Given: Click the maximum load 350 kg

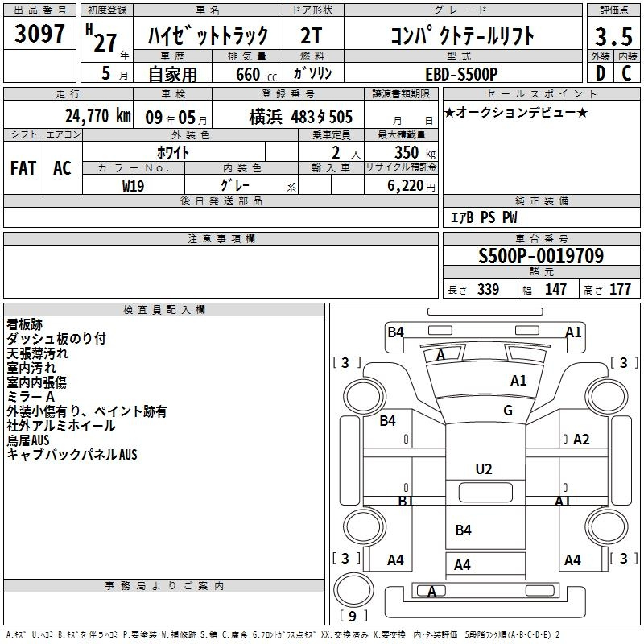Looking at the screenshot, I should pos(415,152).
